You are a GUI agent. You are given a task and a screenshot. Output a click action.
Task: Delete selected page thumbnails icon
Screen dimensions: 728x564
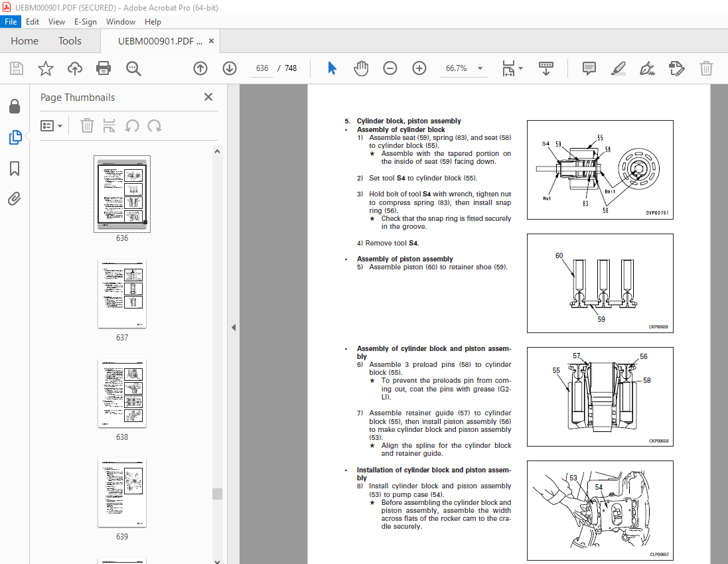point(87,126)
